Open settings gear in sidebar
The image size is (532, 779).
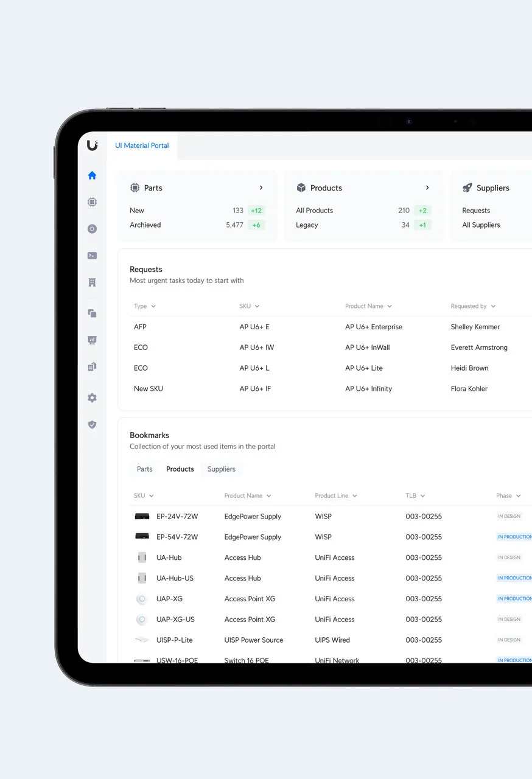coord(92,398)
